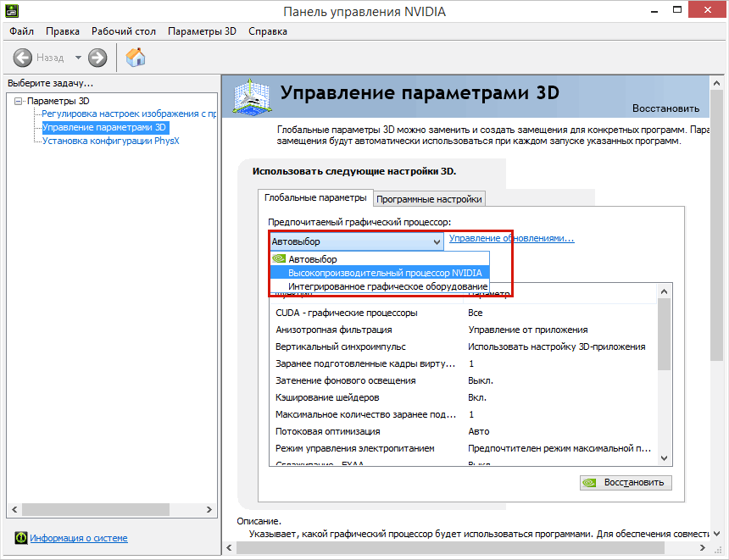Click the Forward arrow navigation button

pyautogui.click(x=97, y=58)
